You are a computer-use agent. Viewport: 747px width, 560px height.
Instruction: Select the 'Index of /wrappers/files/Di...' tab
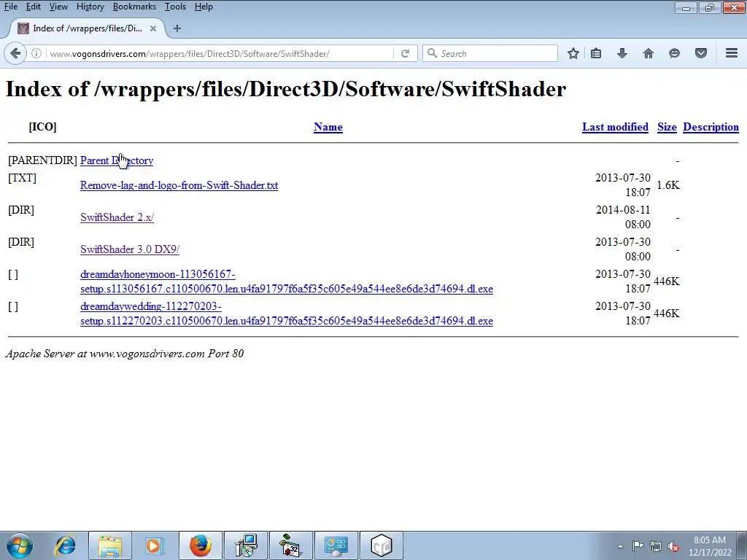(88, 28)
